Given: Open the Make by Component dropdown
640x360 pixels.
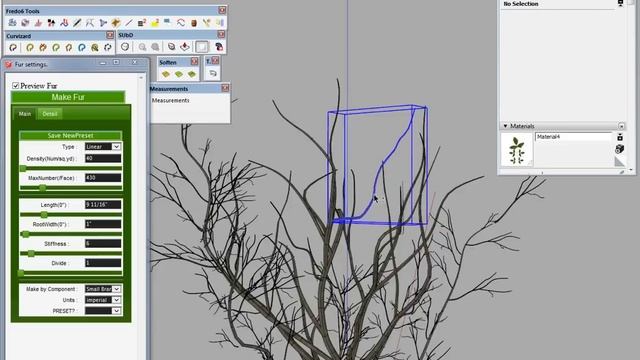Looking at the screenshot, I should click(x=102, y=289).
